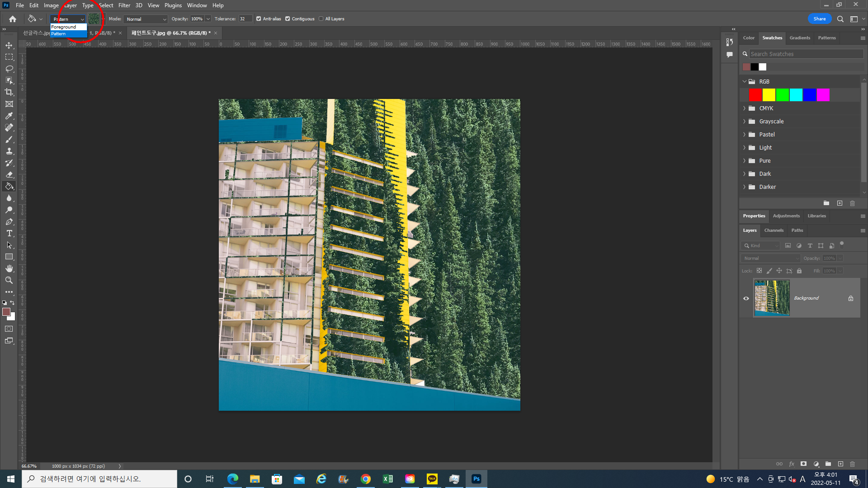Open the Window menu

[x=197, y=5]
